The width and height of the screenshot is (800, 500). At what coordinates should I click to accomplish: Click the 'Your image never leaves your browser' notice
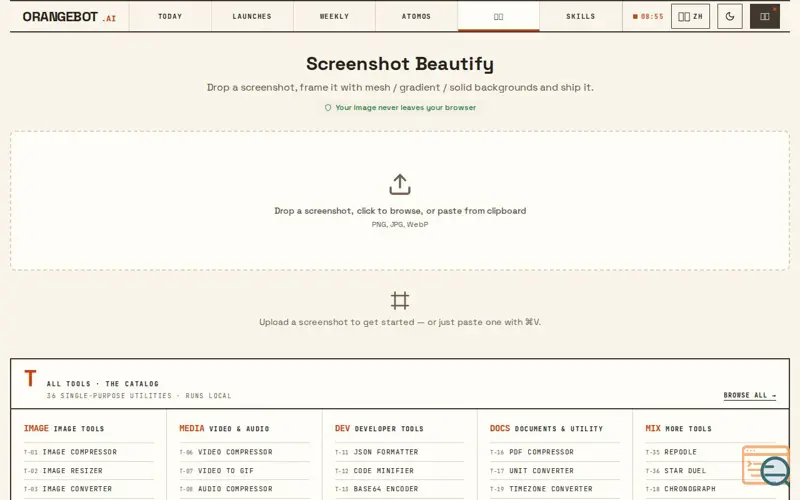401,108
